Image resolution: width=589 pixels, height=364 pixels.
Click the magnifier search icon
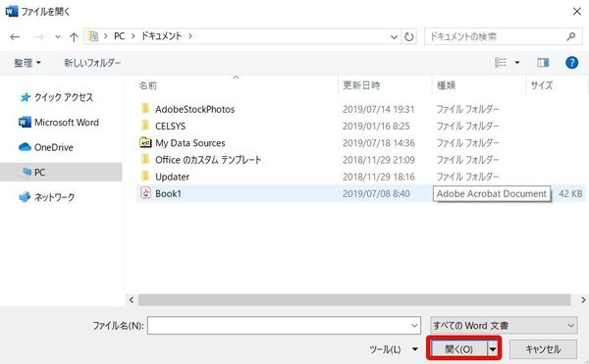(571, 36)
